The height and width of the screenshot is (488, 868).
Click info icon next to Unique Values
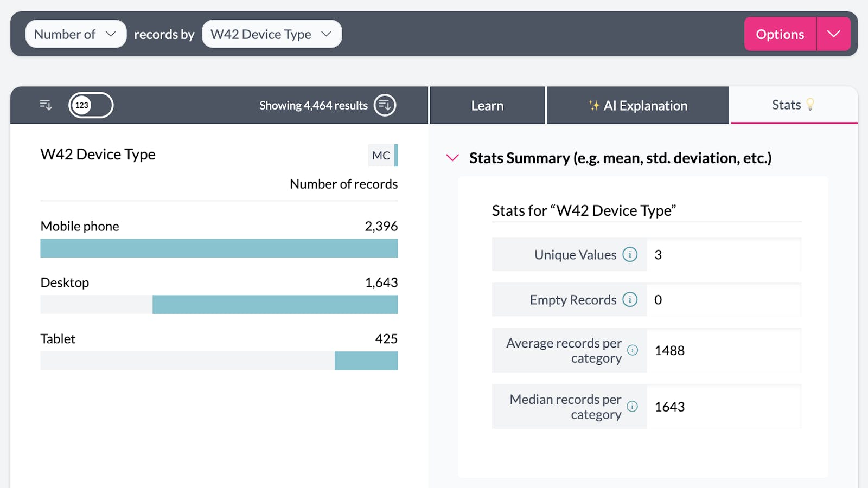coord(630,254)
